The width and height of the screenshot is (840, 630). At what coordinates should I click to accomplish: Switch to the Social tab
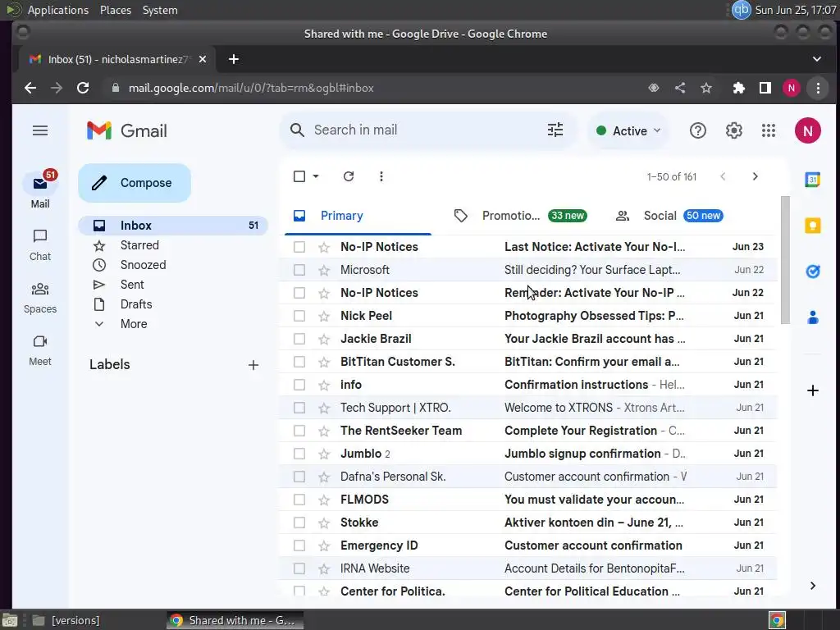click(x=669, y=216)
